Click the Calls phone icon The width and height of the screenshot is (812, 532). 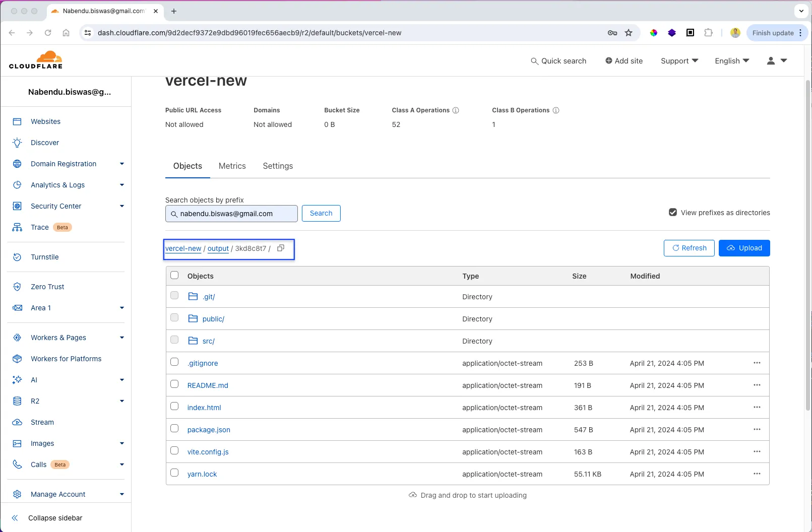point(17,464)
